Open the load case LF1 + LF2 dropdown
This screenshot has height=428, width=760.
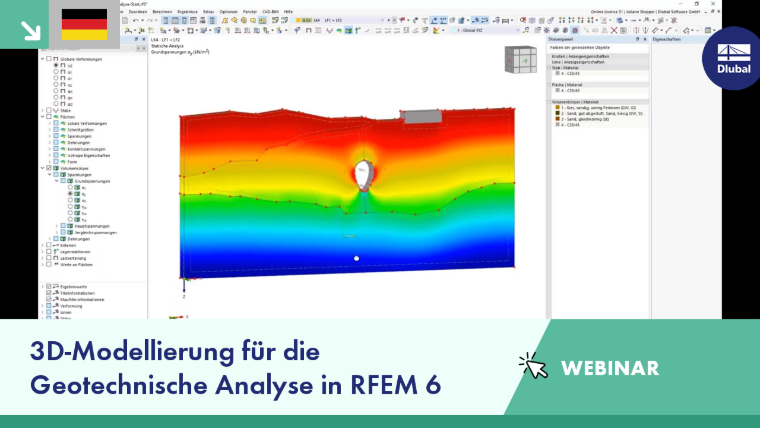382,20
